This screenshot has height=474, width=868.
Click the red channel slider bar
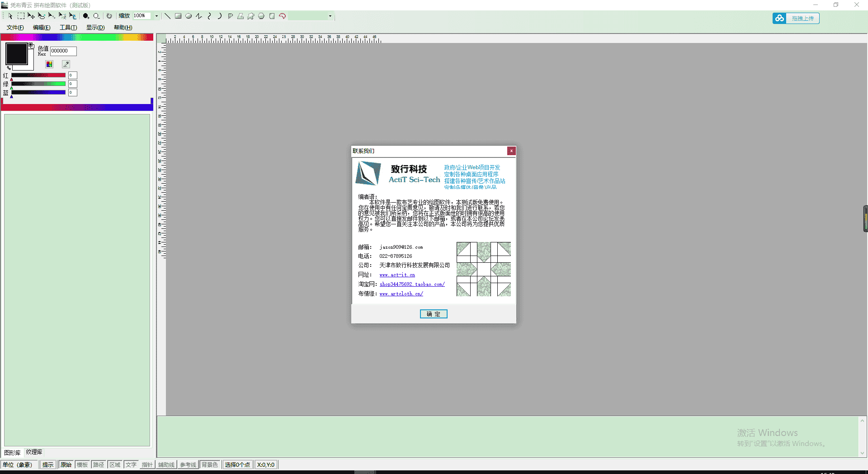pos(38,75)
